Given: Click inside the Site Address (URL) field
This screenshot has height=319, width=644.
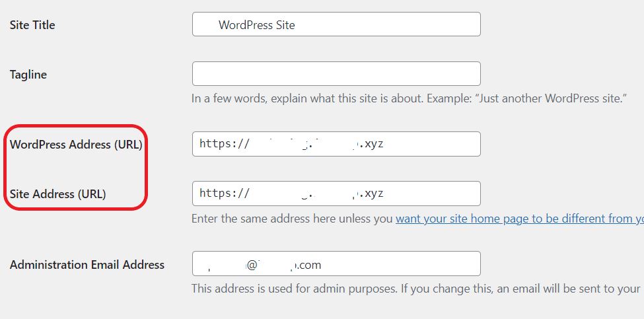Looking at the screenshot, I should [x=336, y=194].
